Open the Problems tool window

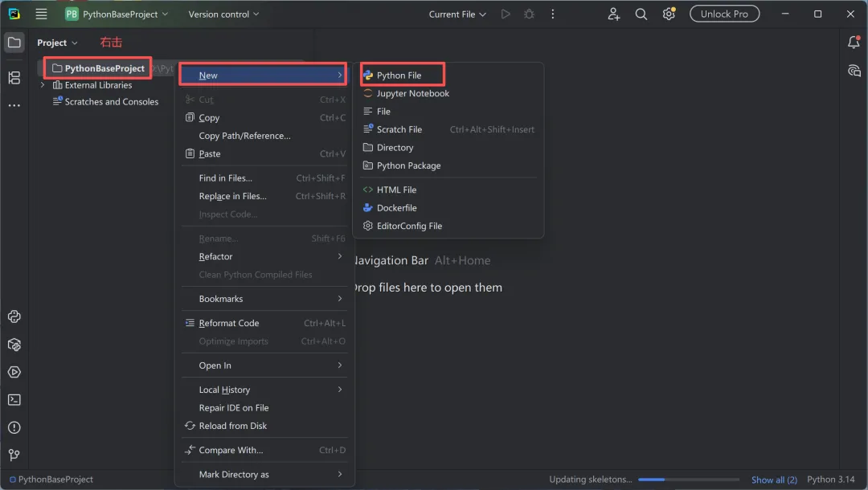14,427
